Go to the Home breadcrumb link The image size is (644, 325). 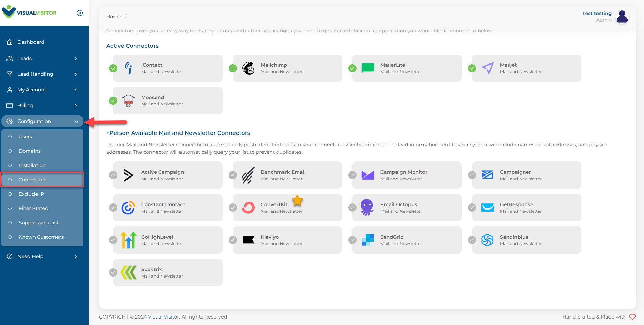114,17
